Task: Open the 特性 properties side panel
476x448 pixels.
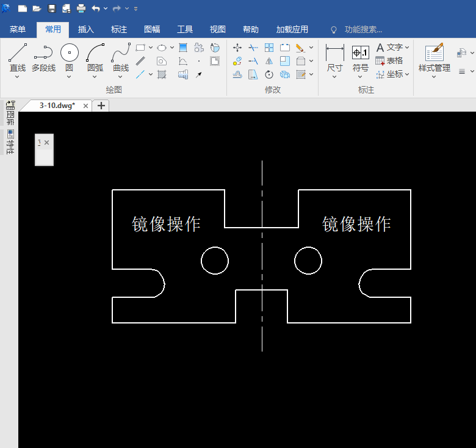Action: [10, 142]
